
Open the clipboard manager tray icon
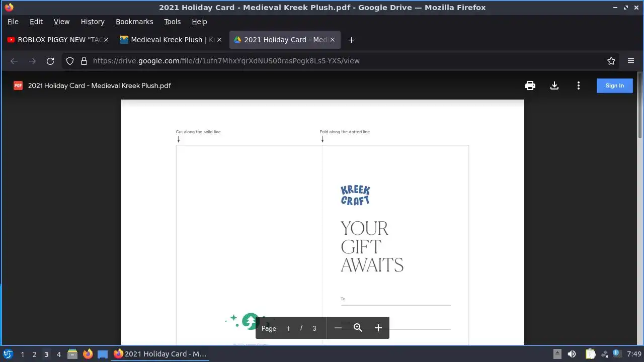pyautogui.click(x=590, y=354)
